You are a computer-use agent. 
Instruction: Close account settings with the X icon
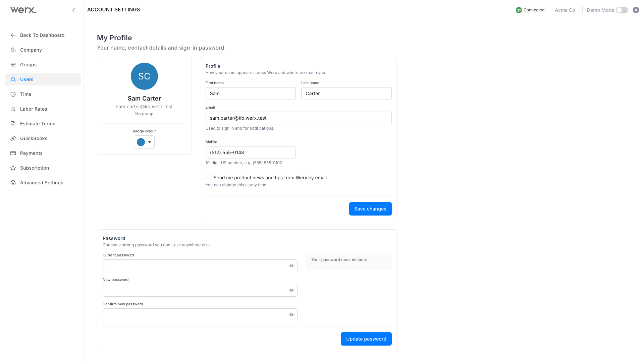(636, 10)
